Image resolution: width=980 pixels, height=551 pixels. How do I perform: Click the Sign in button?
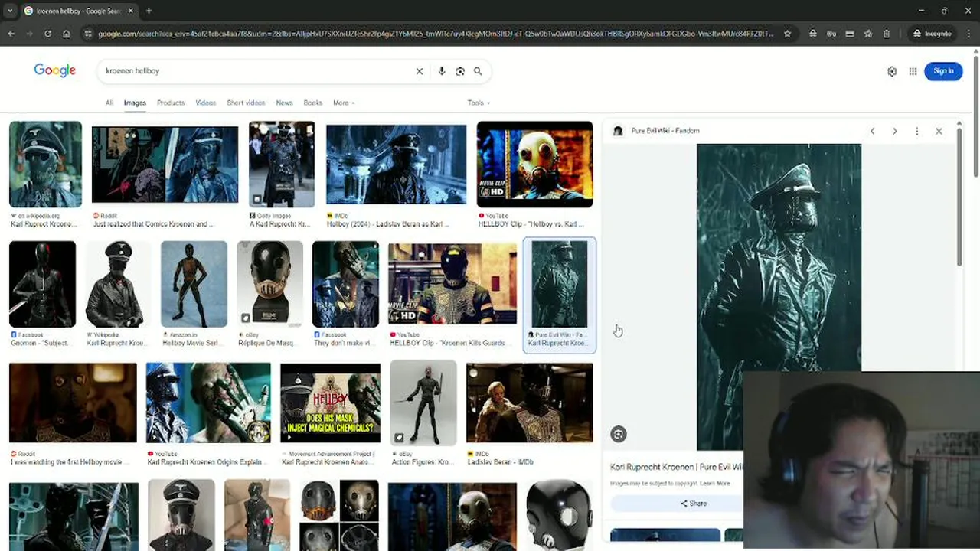(943, 71)
